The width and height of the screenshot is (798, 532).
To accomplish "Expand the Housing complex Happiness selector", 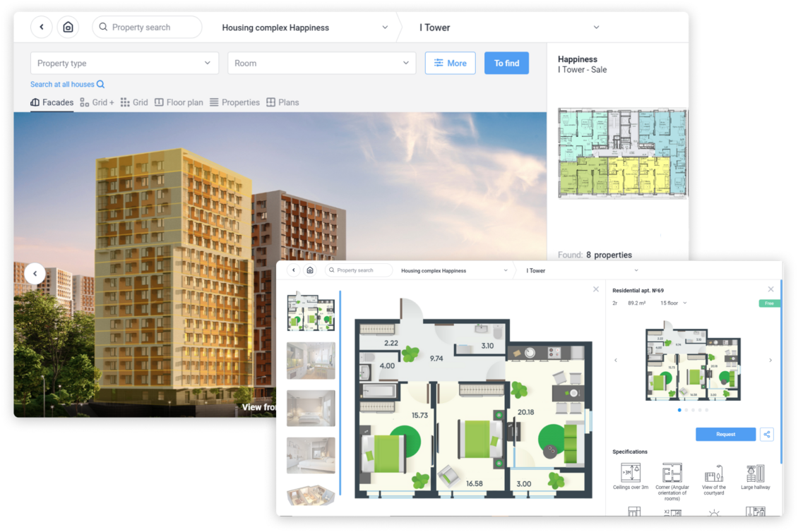I will pos(304,28).
